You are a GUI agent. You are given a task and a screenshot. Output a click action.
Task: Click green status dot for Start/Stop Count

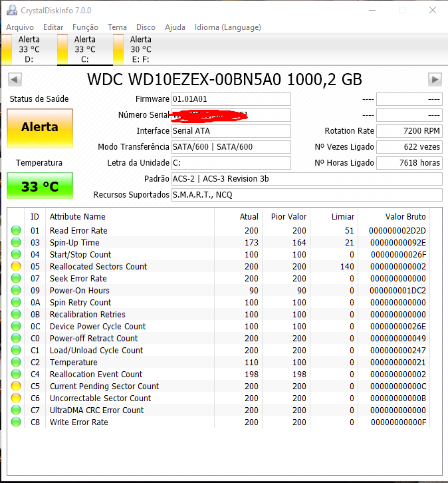[16, 254]
